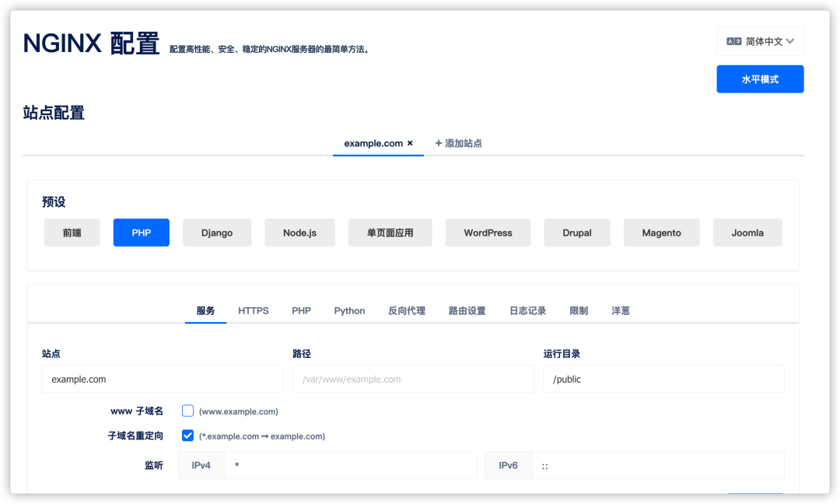Click the (*.example.com → example.com) text
The height and width of the screenshot is (504, 840).
click(x=262, y=436)
